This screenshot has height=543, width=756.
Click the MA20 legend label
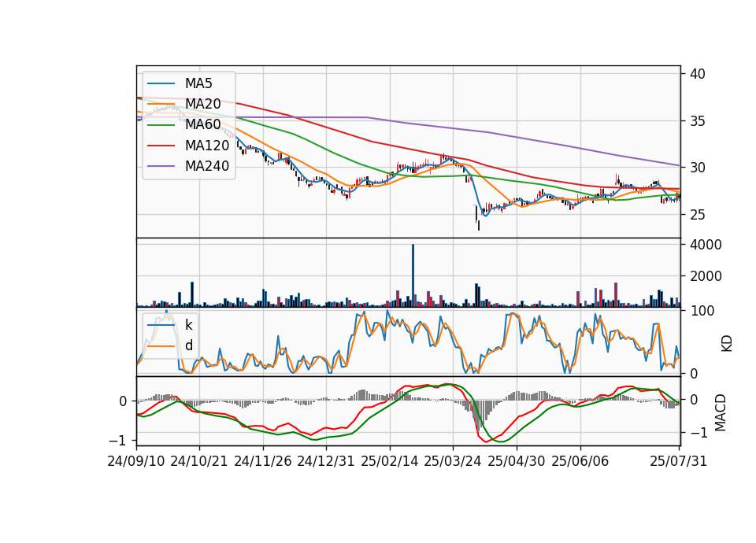pos(202,104)
